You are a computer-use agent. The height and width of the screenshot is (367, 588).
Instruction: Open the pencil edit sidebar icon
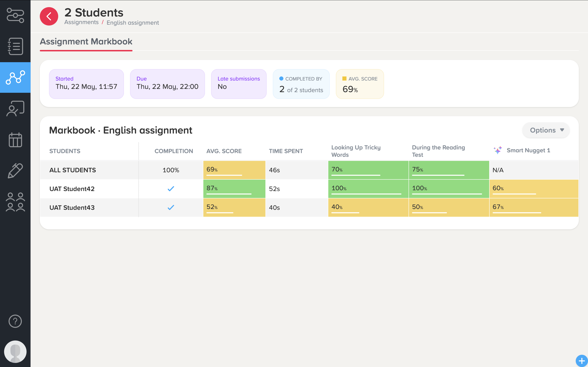pos(15,171)
